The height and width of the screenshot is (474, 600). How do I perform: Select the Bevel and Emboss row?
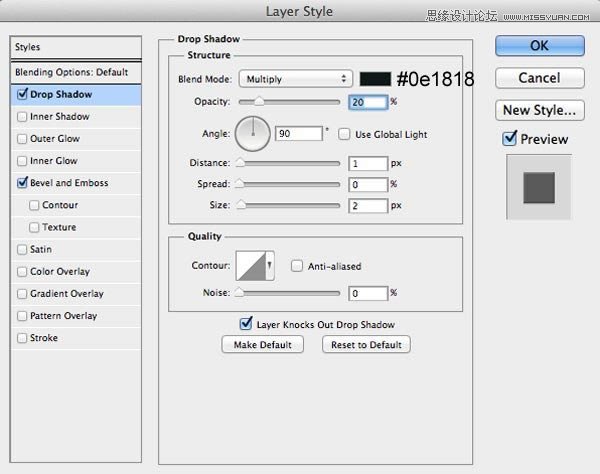[x=76, y=183]
